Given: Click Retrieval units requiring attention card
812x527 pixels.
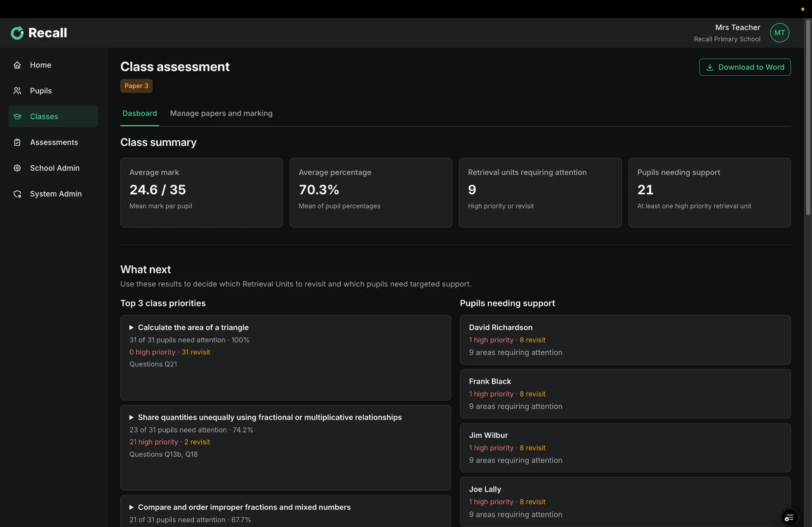Looking at the screenshot, I should click(x=540, y=193).
